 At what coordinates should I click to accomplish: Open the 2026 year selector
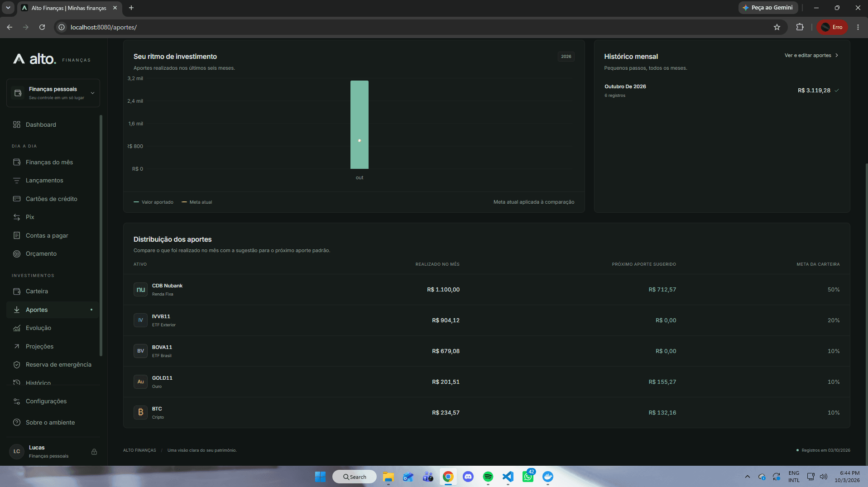[x=566, y=57]
